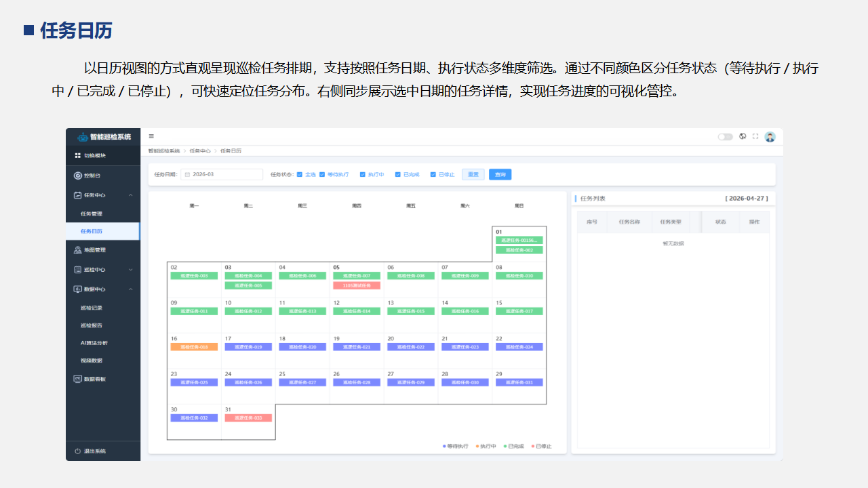Uncheck the 已停止 status checkbox
This screenshot has width=868, height=488.
(x=433, y=174)
